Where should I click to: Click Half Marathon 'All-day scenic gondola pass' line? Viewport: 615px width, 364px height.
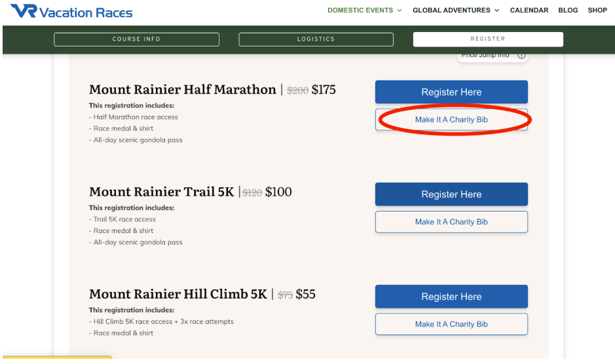(136, 140)
